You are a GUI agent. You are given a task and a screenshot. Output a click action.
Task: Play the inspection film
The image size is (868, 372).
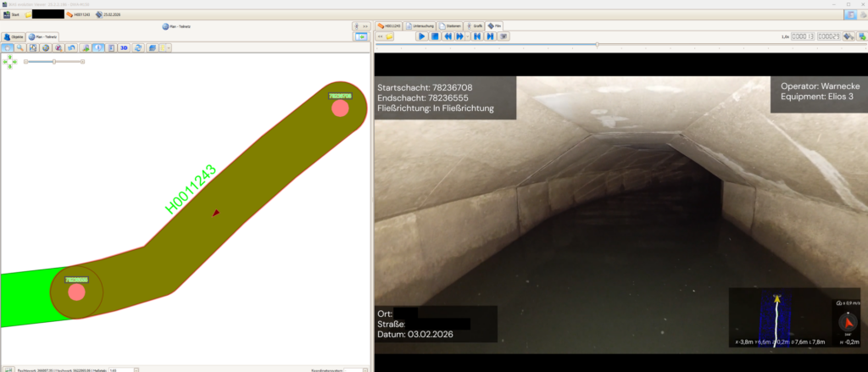coord(421,36)
